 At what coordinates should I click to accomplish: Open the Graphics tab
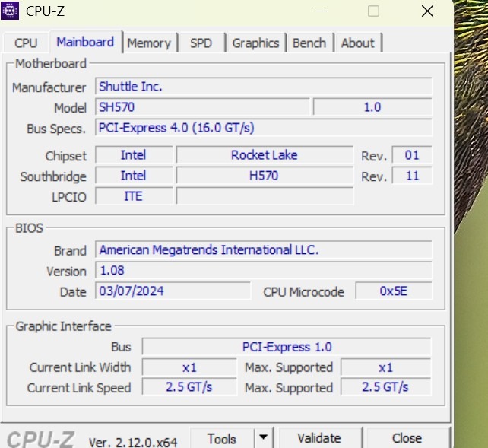255,43
